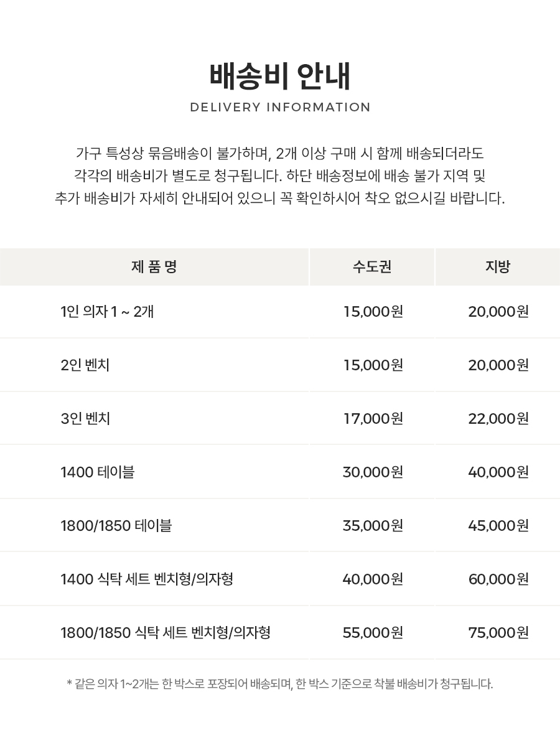Select the 지방 column header
Screen dimensions: 560x753
click(498, 267)
